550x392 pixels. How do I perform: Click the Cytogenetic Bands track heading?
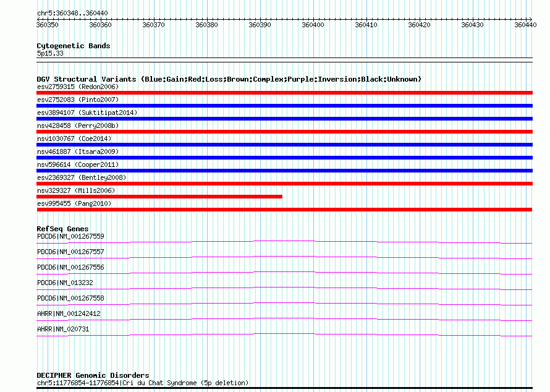(x=74, y=46)
